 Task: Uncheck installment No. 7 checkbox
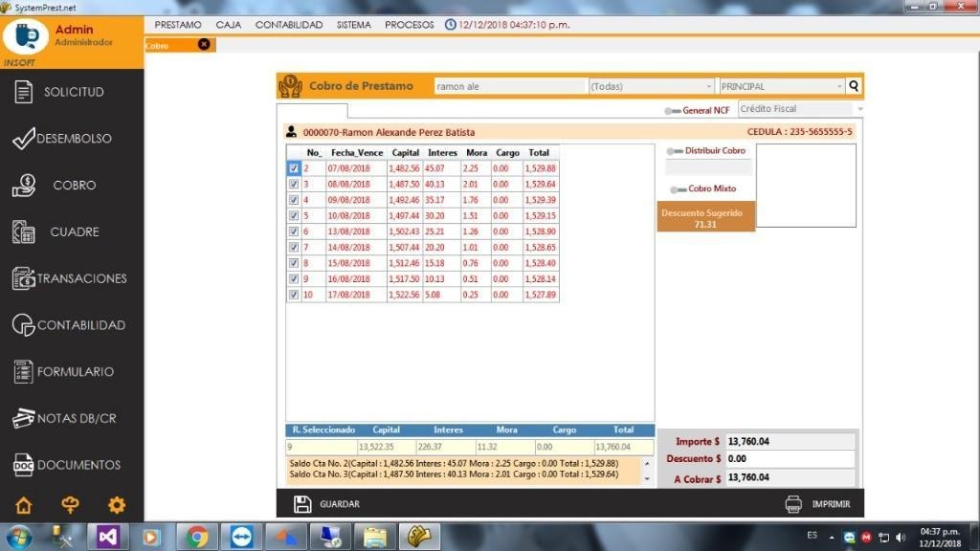point(294,248)
